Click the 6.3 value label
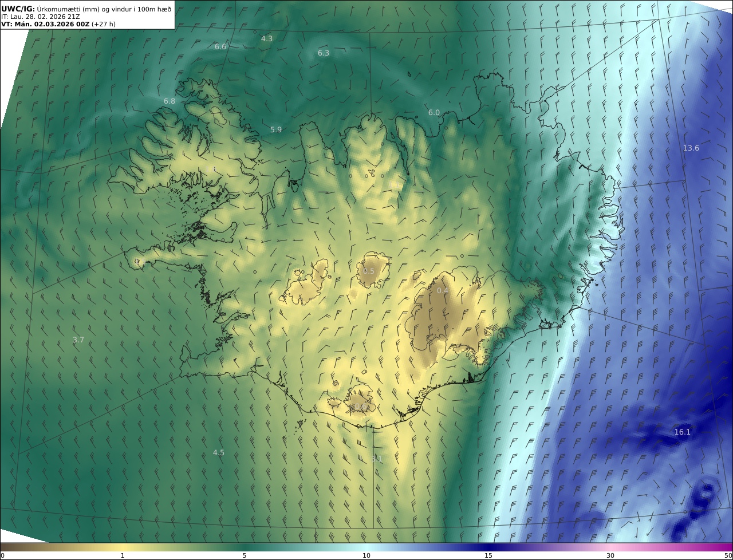The height and width of the screenshot is (560, 733). point(324,53)
